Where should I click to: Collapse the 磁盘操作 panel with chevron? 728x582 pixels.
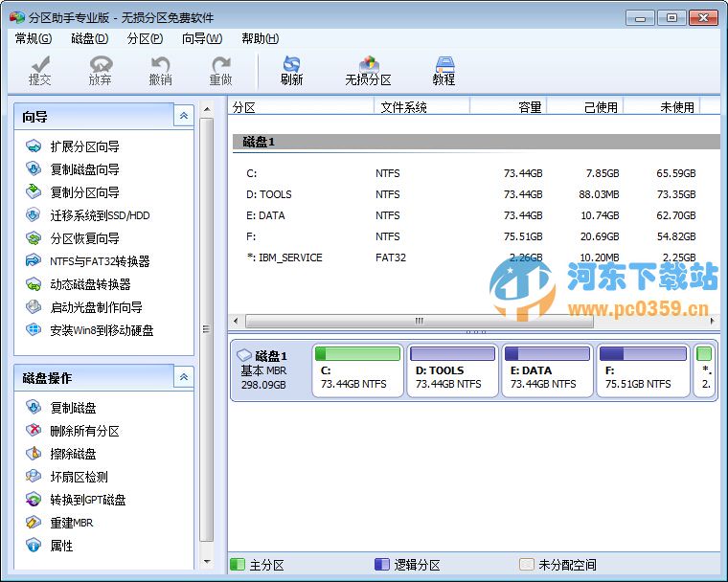coord(184,377)
